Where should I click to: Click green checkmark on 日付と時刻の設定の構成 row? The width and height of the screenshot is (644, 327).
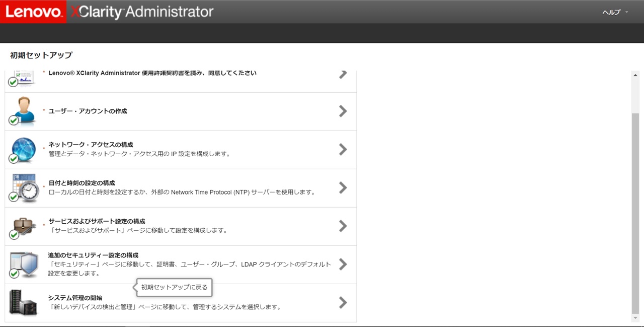(14, 197)
